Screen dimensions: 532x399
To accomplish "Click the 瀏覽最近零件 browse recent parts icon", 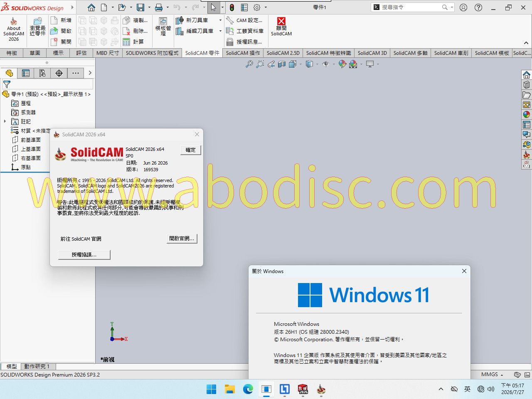I will [x=37, y=27].
